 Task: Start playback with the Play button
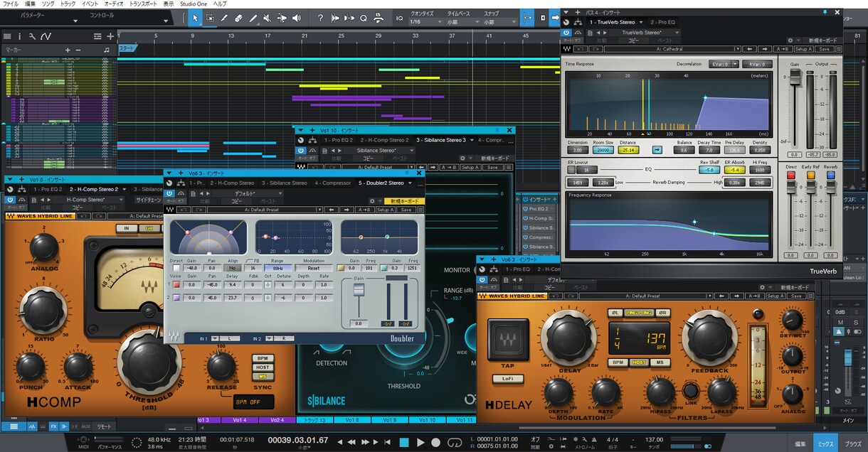click(420, 443)
